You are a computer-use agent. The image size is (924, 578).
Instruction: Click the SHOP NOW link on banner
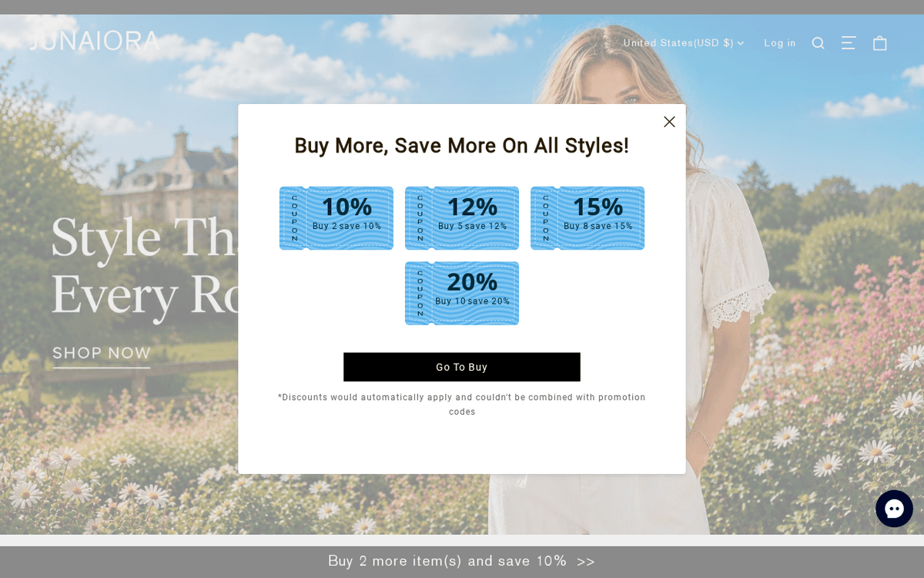(x=102, y=353)
